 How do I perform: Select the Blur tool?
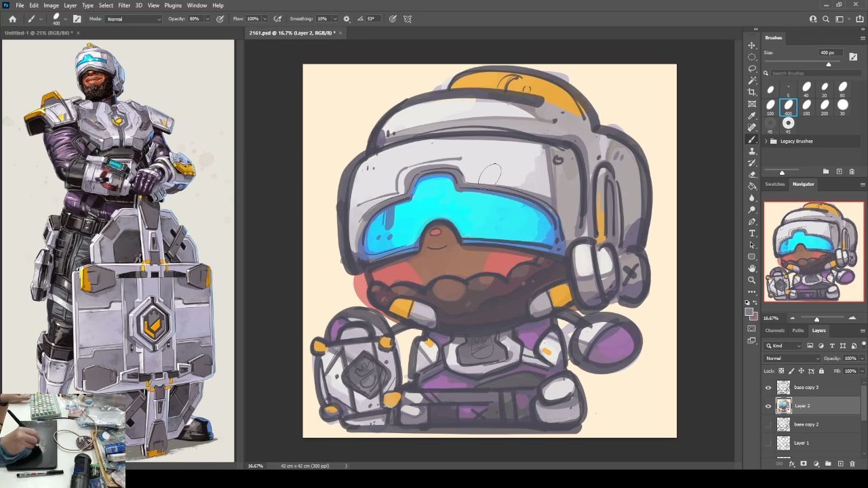pos(751,198)
